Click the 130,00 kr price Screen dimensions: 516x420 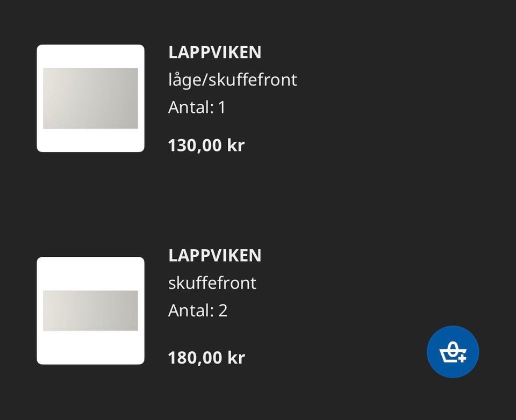pyautogui.click(x=206, y=145)
